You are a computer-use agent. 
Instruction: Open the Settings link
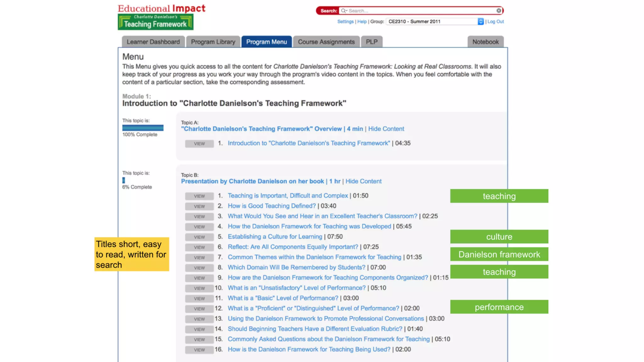click(x=345, y=21)
